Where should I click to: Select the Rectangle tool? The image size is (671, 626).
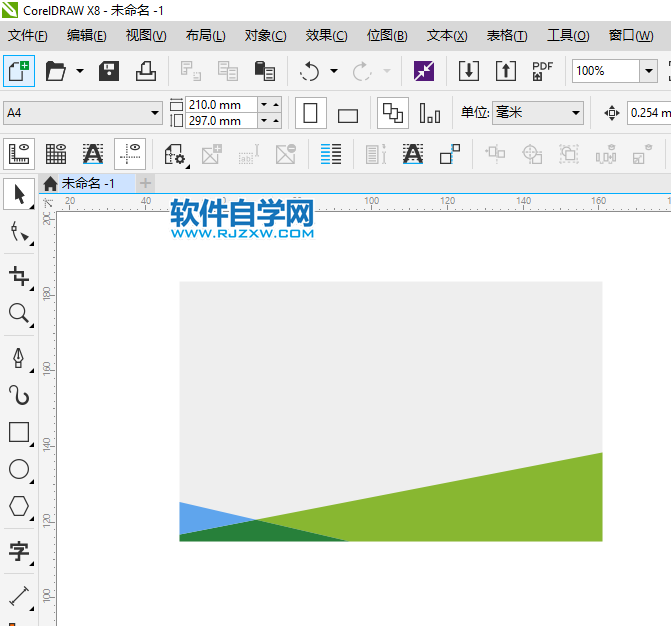(19, 432)
